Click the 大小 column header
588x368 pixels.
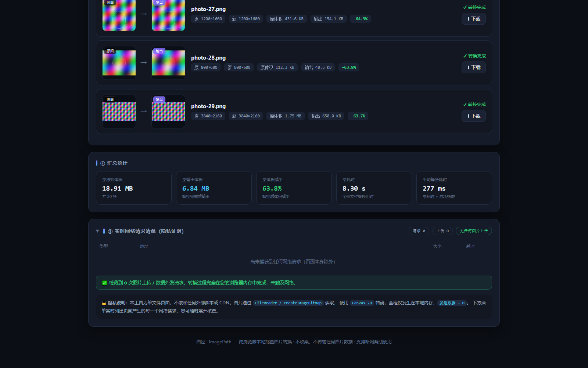[x=437, y=246]
